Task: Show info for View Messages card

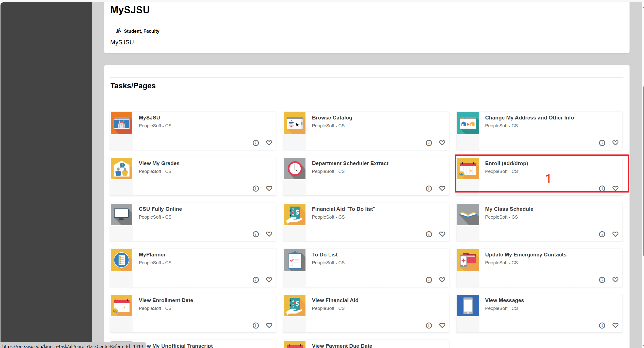Action: [x=602, y=325]
